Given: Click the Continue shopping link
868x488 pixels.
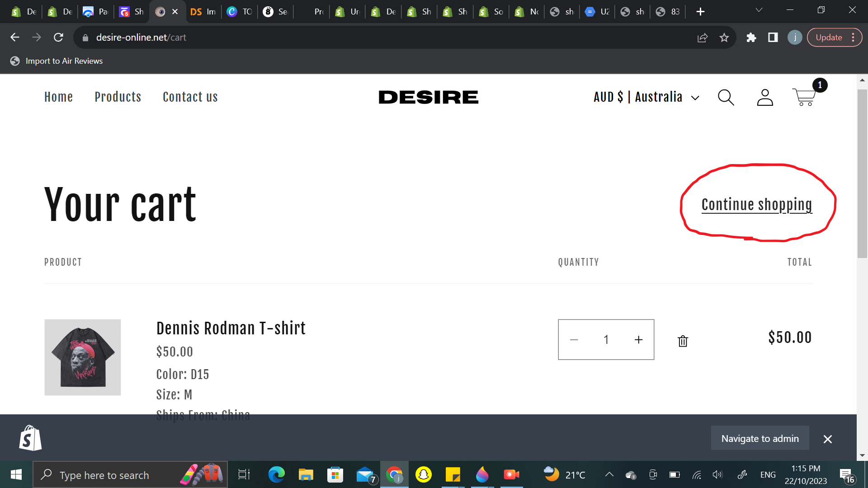Looking at the screenshot, I should coord(757,205).
